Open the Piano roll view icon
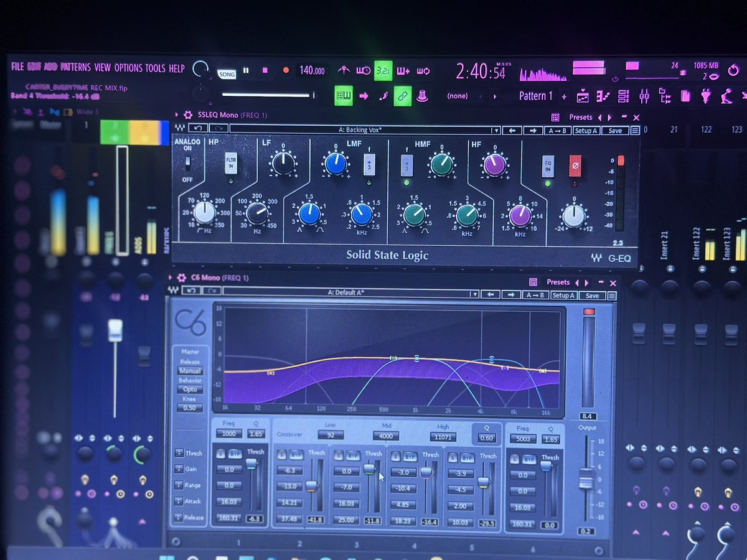The width and height of the screenshot is (747, 560). [603, 96]
